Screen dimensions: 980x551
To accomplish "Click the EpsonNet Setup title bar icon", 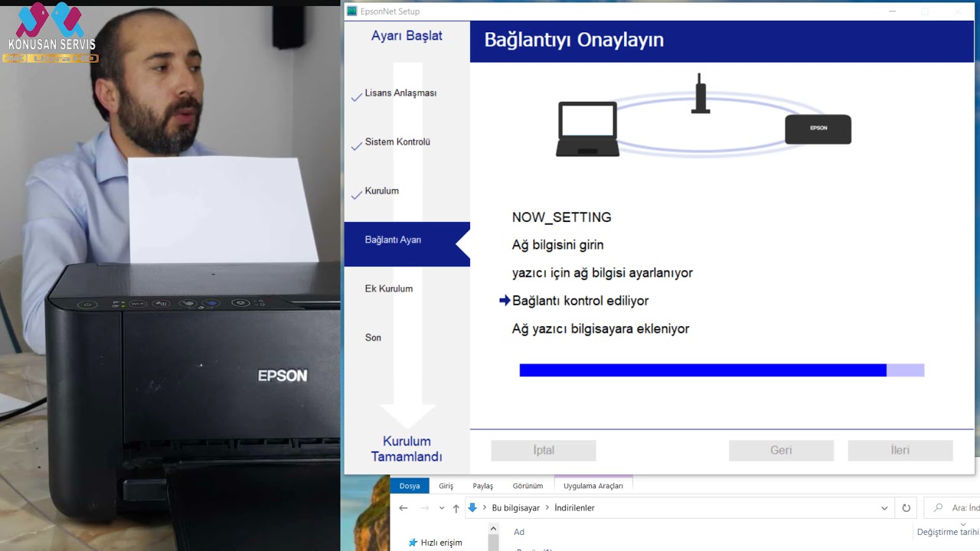I will [351, 11].
